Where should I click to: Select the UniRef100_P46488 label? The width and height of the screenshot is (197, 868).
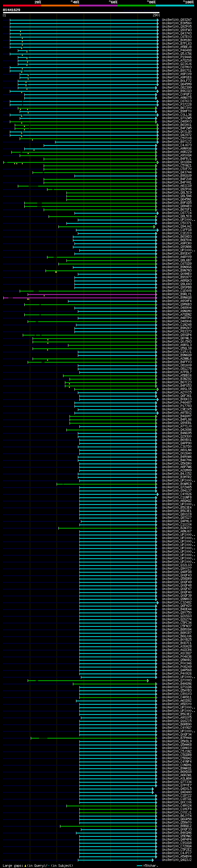coord(177,50)
